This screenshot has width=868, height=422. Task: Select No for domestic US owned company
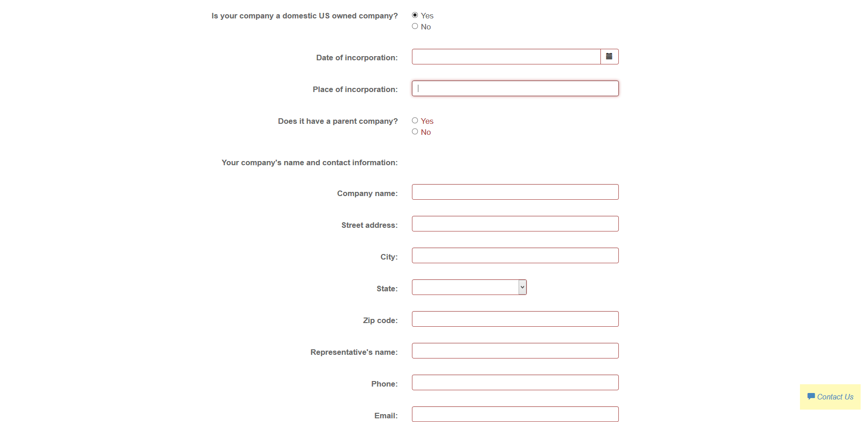click(415, 26)
